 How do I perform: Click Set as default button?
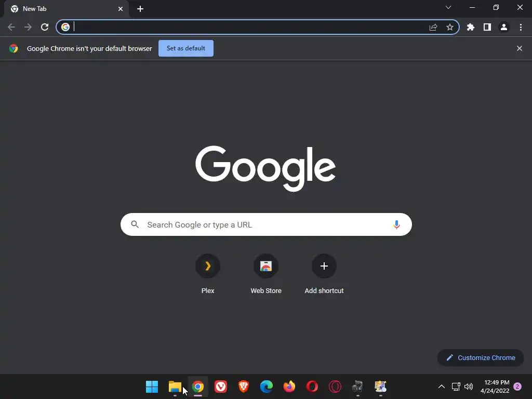tap(186, 48)
